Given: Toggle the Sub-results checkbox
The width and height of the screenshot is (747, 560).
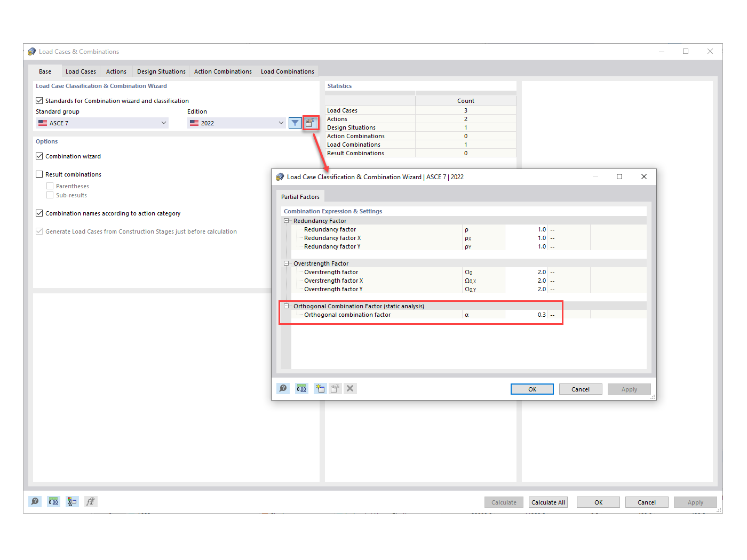Looking at the screenshot, I should click(50, 195).
